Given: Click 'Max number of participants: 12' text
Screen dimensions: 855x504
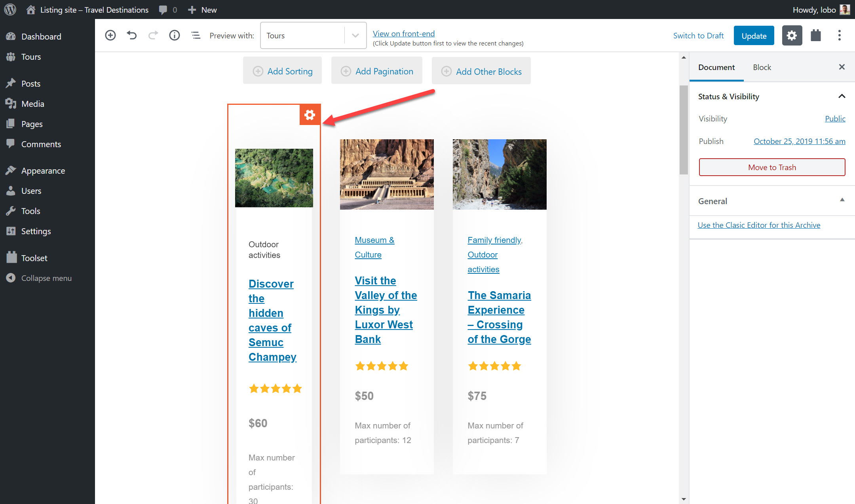Looking at the screenshot, I should click(383, 433).
